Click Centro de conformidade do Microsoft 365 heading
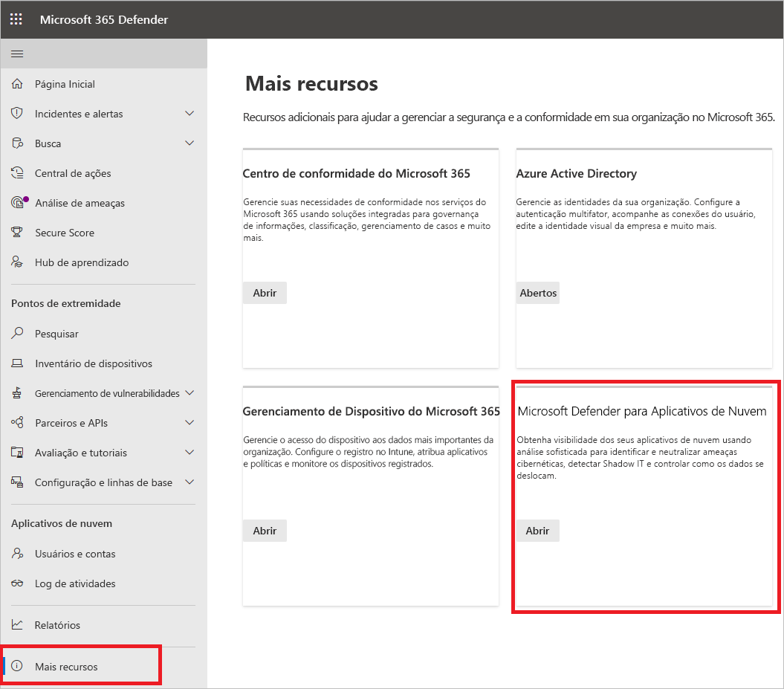784x689 pixels. 357,173
